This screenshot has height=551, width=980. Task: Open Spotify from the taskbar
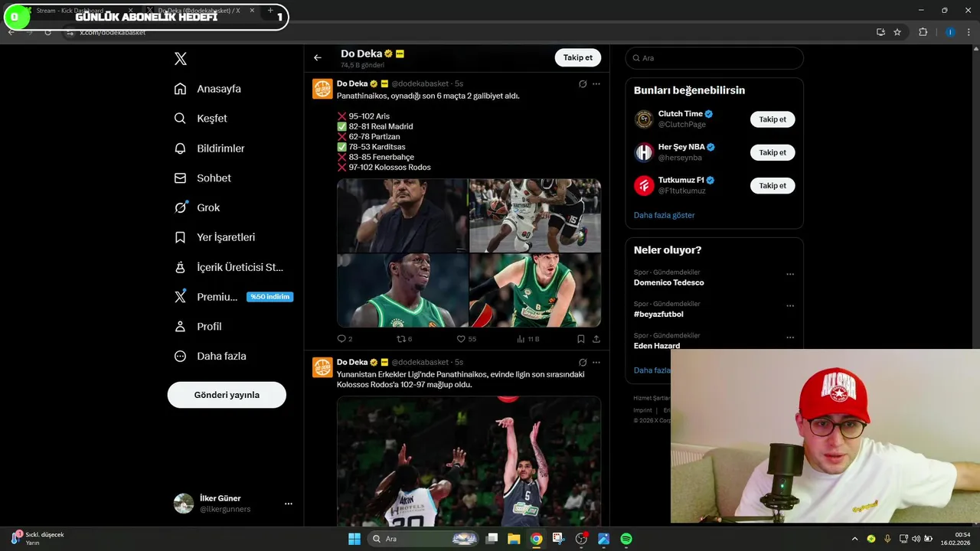(626, 539)
